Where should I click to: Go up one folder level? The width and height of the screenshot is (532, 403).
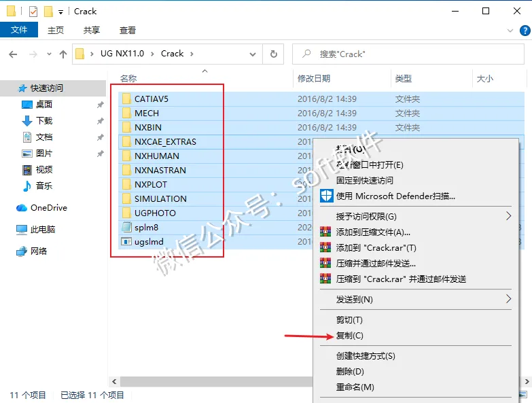[63, 54]
